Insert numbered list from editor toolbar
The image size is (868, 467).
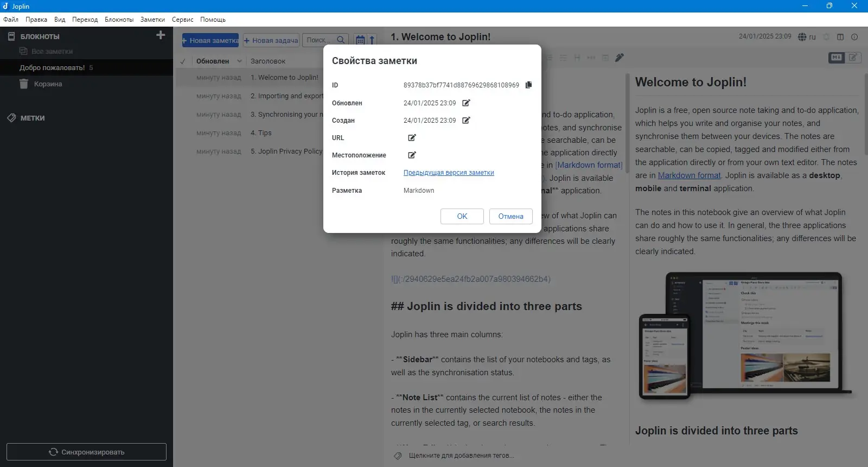pos(549,58)
